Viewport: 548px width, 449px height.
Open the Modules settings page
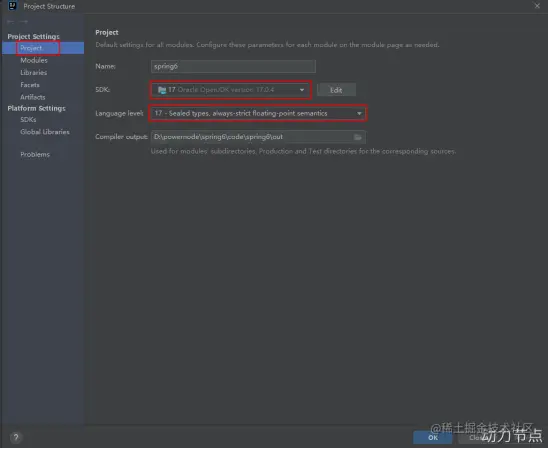pyautogui.click(x=34, y=60)
